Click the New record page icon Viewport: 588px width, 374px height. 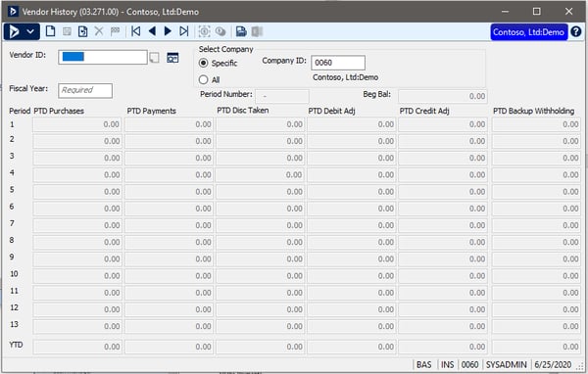tap(50, 31)
